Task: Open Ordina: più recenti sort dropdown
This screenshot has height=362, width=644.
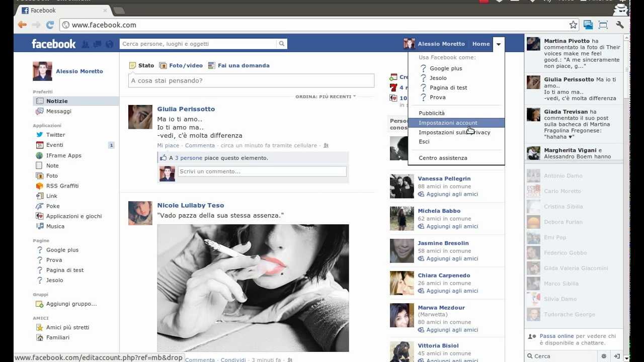Action: pyautogui.click(x=325, y=97)
